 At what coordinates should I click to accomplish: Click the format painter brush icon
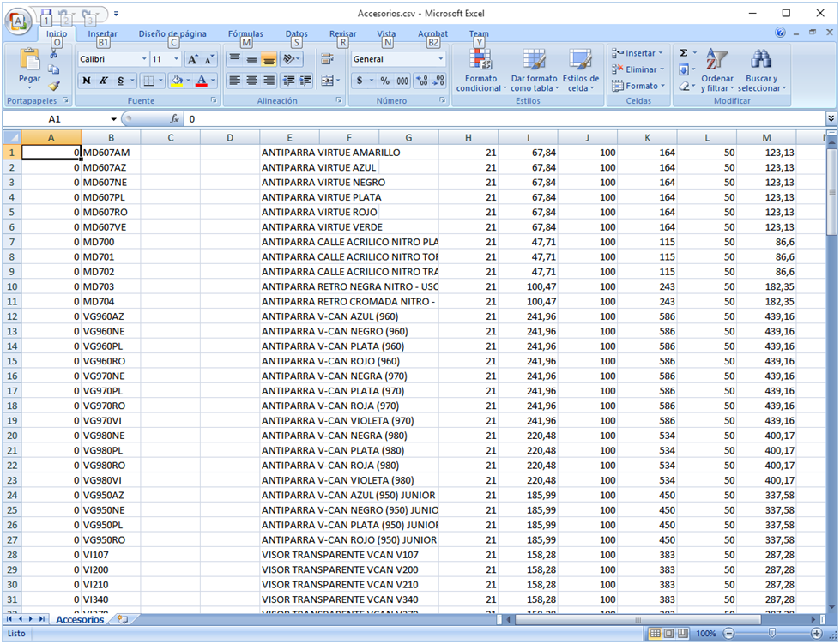pyautogui.click(x=53, y=86)
